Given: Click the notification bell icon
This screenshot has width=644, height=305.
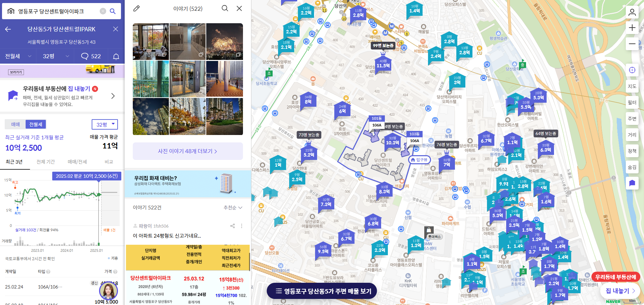Looking at the screenshot, I should pyautogui.click(x=116, y=56).
